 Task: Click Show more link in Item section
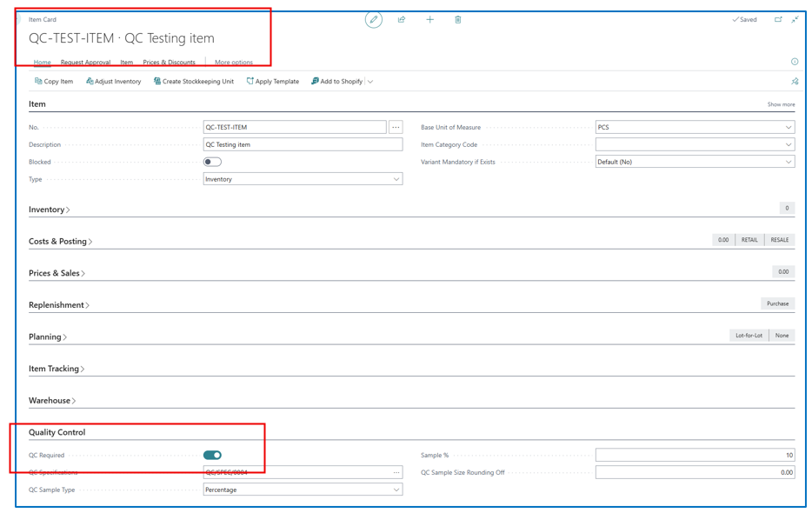pos(780,104)
